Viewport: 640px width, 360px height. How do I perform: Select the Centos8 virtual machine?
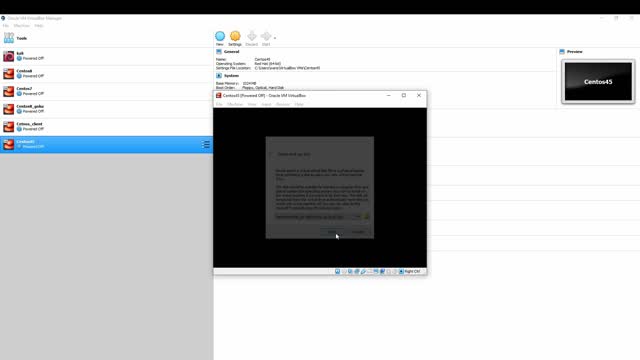pyautogui.click(x=106, y=73)
